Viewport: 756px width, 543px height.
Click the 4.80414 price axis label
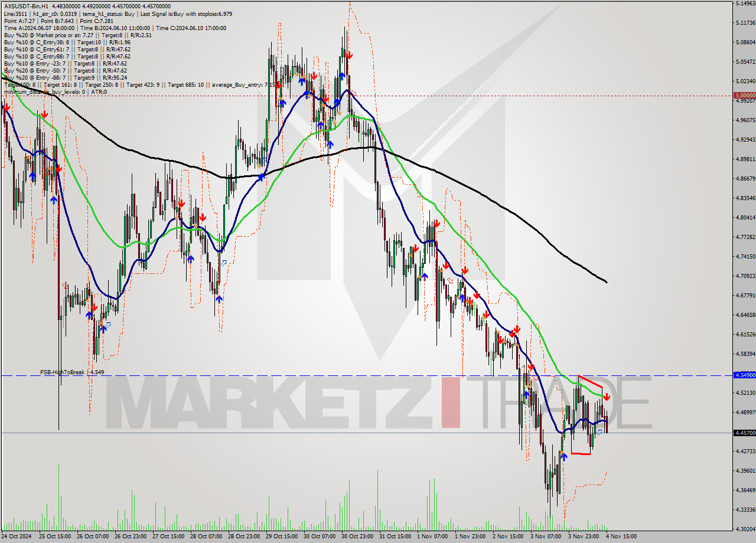[x=745, y=218]
